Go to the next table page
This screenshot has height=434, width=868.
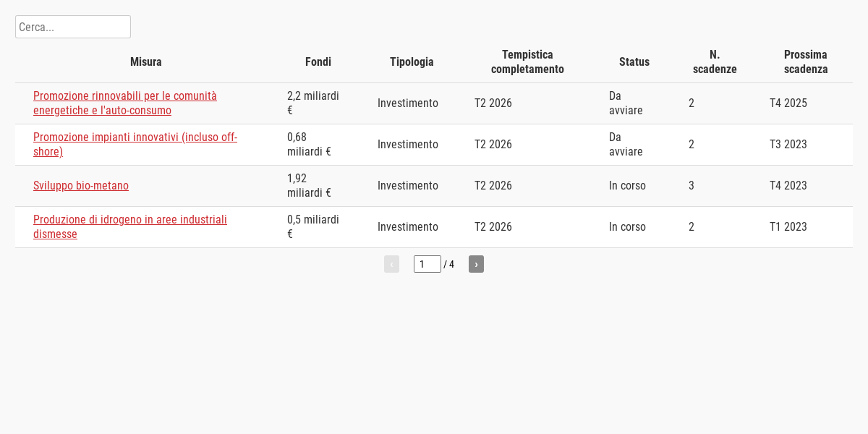coord(476,264)
